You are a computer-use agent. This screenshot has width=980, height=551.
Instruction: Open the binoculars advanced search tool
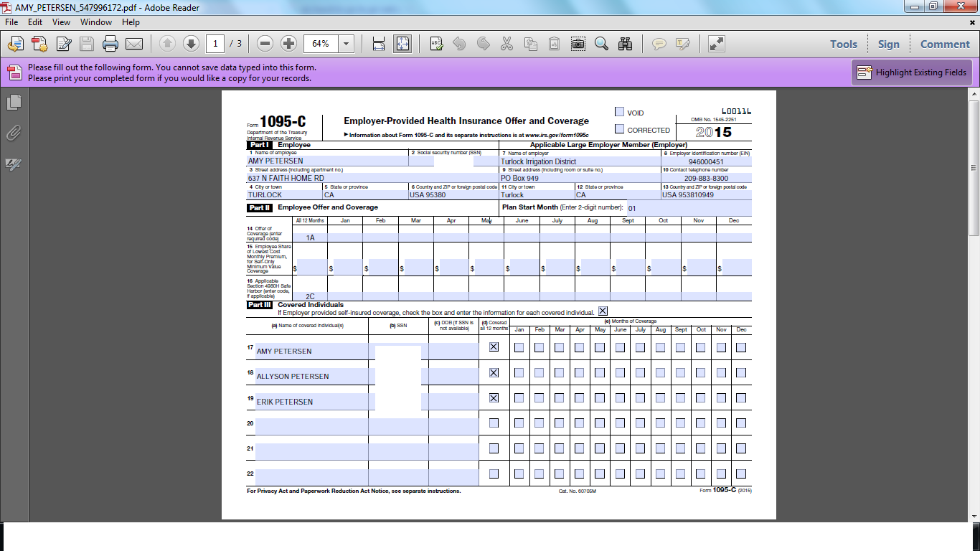625,44
